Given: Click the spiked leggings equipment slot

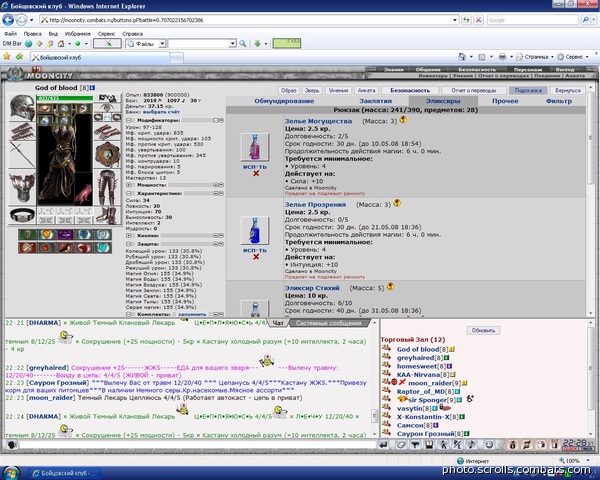Looking at the screenshot, I should [x=107, y=188].
